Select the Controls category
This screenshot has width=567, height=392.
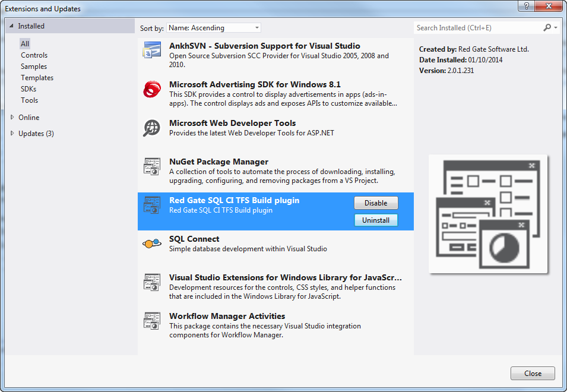coord(34,55)
